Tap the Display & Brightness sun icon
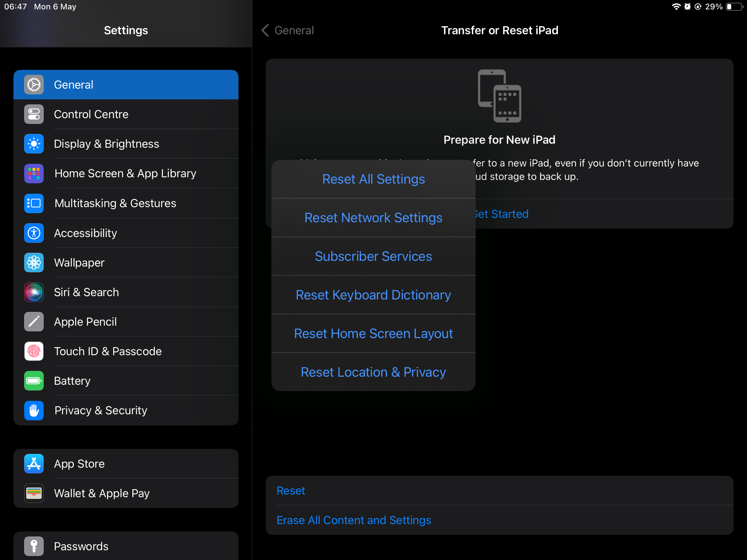The width and height of the screenshot is (747, 560). point(34,144)
